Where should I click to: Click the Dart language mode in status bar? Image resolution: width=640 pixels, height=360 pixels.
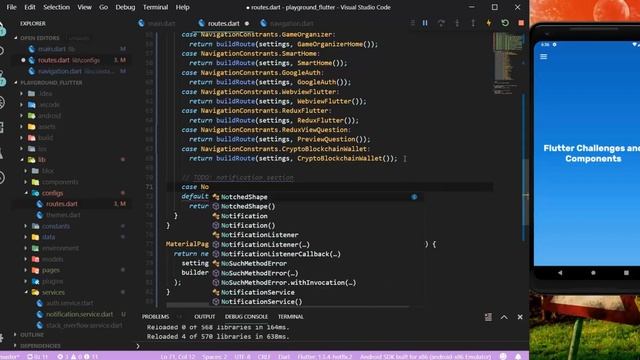[x=284, y=357]
